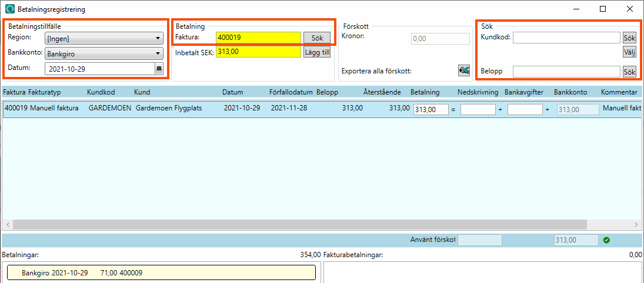Focus the Faktura input field

click(x=258, y=38)
